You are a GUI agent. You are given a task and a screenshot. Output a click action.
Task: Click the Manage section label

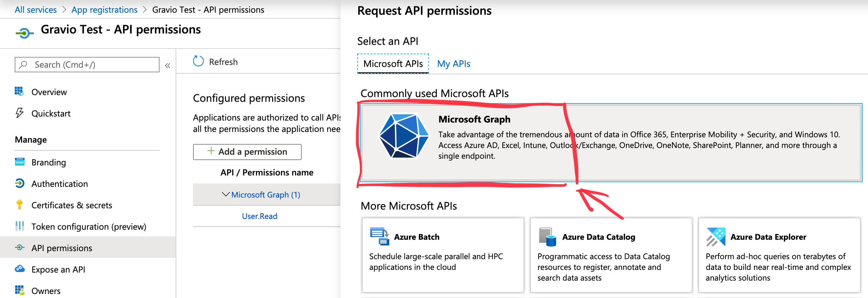coord(30,139)
